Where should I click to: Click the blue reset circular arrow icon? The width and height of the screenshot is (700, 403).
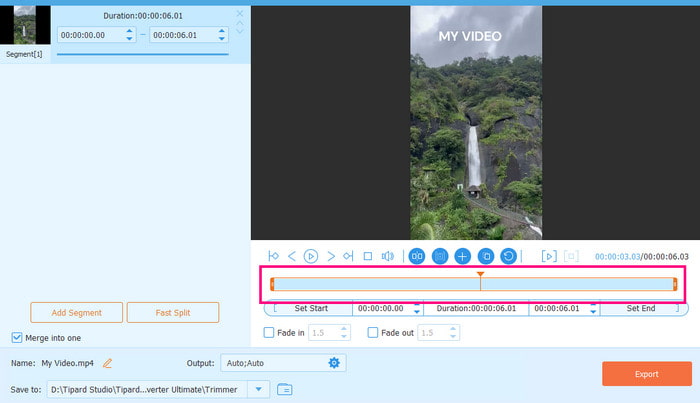coord(508,256)
